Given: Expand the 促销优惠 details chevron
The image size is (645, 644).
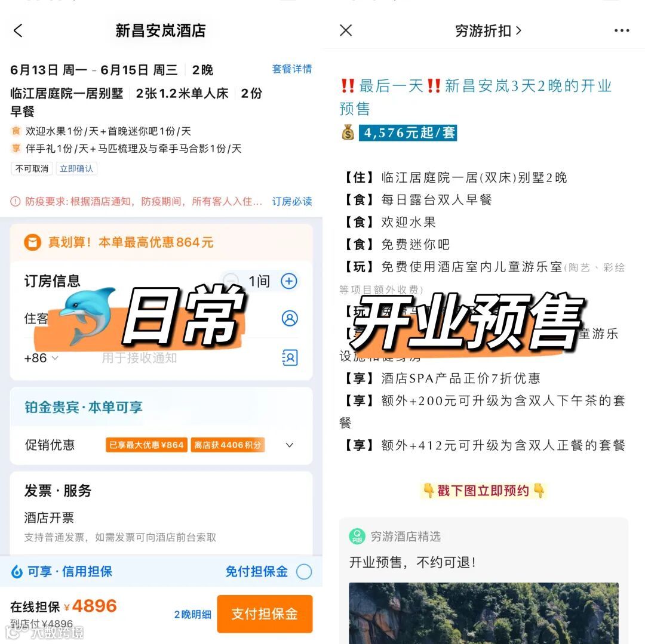Looking at the screenshot, I should (x=290, y=445).
